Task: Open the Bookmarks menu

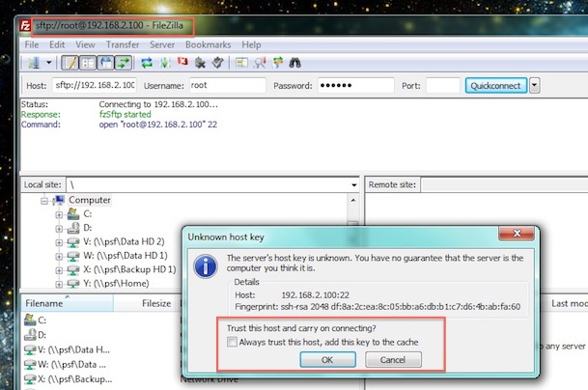Action: coord(209,44)
